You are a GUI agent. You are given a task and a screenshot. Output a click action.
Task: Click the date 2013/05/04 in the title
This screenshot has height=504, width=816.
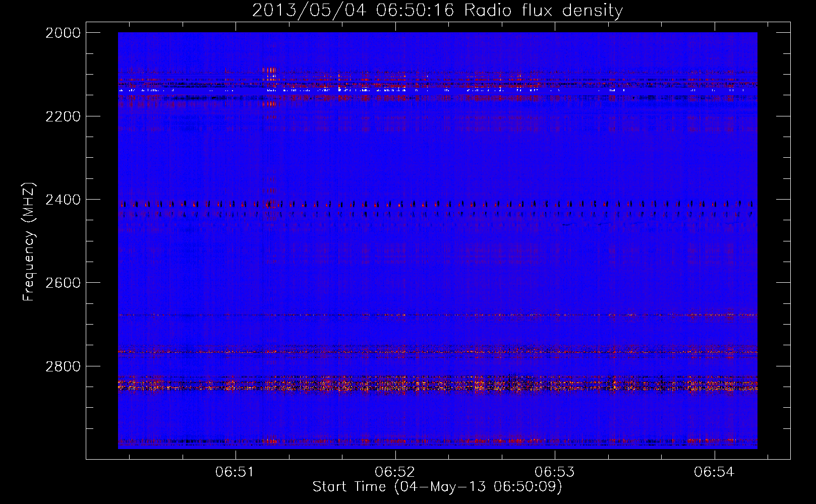[309, 10]
